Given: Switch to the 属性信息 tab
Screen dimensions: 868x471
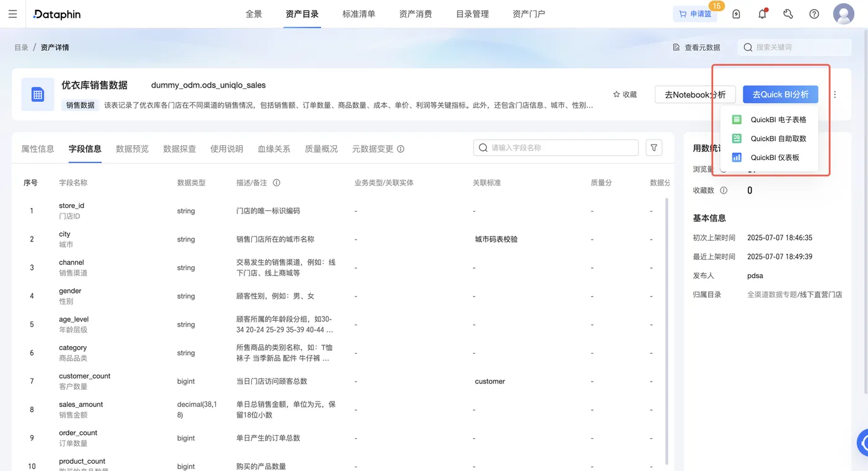Looking at the screenshot, I should click(38, 149).
